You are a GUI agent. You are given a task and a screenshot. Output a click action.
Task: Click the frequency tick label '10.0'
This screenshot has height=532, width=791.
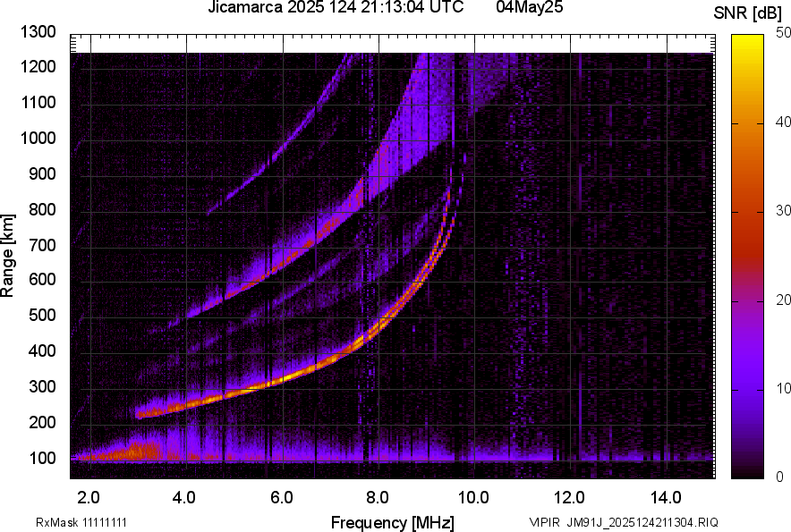[x=473, y=498]
